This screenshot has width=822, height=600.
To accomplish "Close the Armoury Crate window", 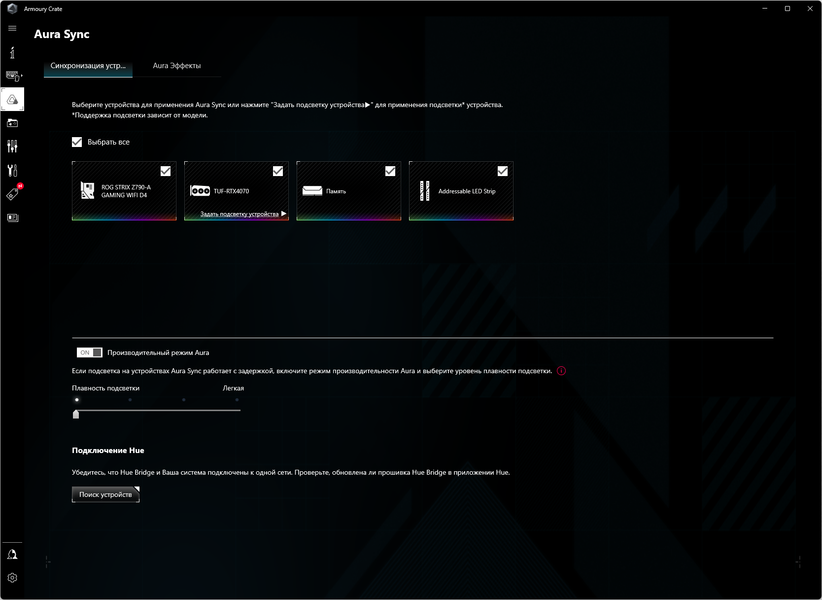I will point(810,9).
